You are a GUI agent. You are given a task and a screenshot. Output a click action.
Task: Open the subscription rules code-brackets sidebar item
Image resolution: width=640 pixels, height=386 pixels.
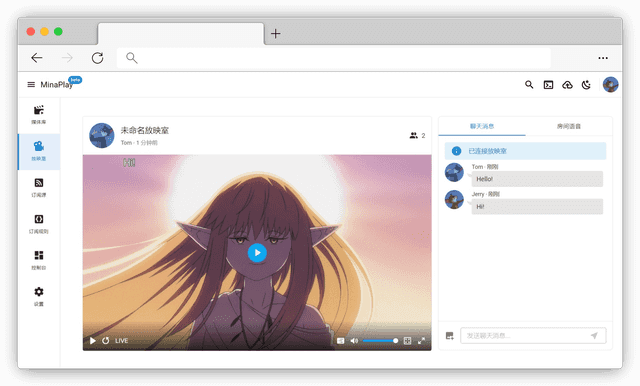click(x=39, y=224)
